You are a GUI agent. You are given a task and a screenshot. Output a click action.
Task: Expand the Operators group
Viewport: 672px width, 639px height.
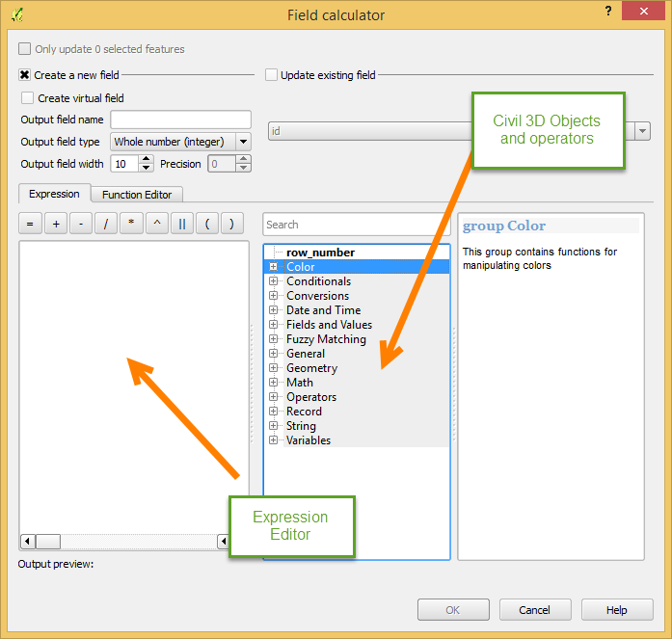point(273,396)
